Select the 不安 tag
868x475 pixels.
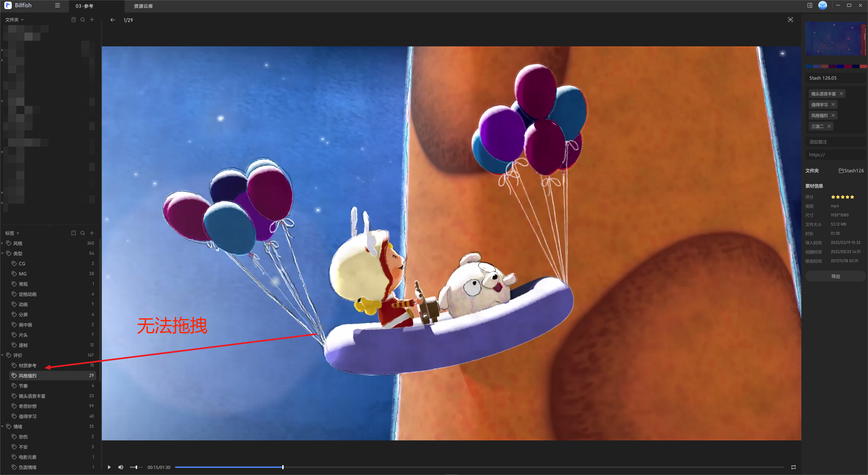[x=53, y=447]
